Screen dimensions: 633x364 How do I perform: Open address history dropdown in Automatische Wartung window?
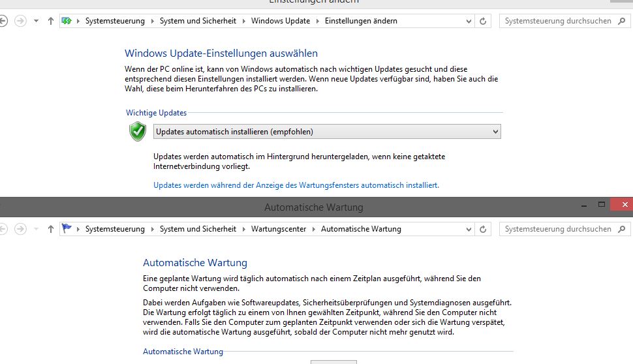coord(469,229)
